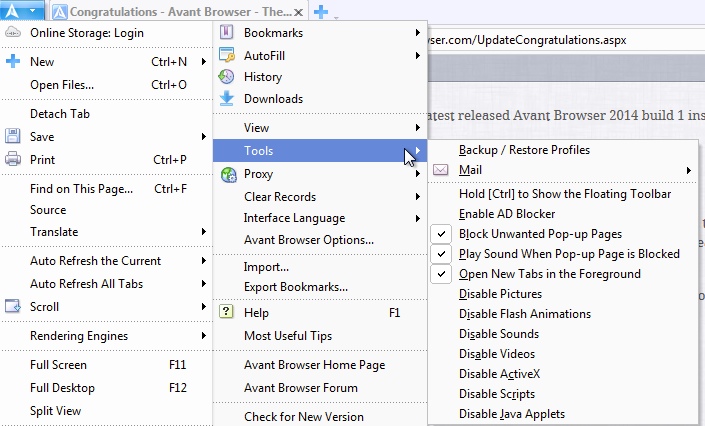Viewport: 705px width, 426px height.
Task: Click the Save floppy disk icon
Action: click(13, 137)
